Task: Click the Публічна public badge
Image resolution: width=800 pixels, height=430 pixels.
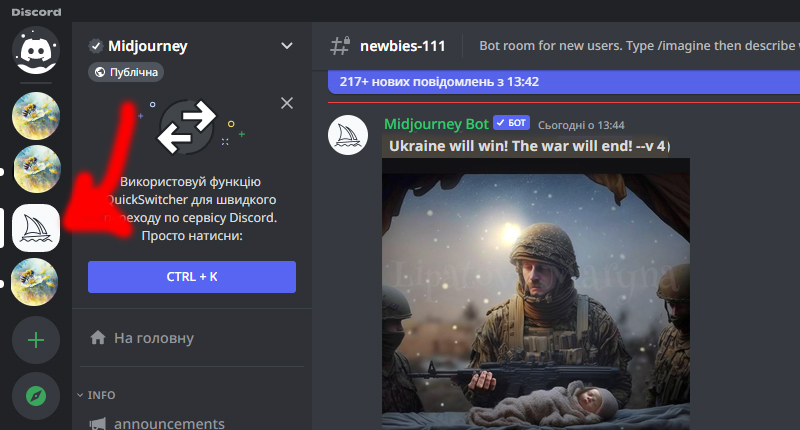Action: [x=126, y=72]
